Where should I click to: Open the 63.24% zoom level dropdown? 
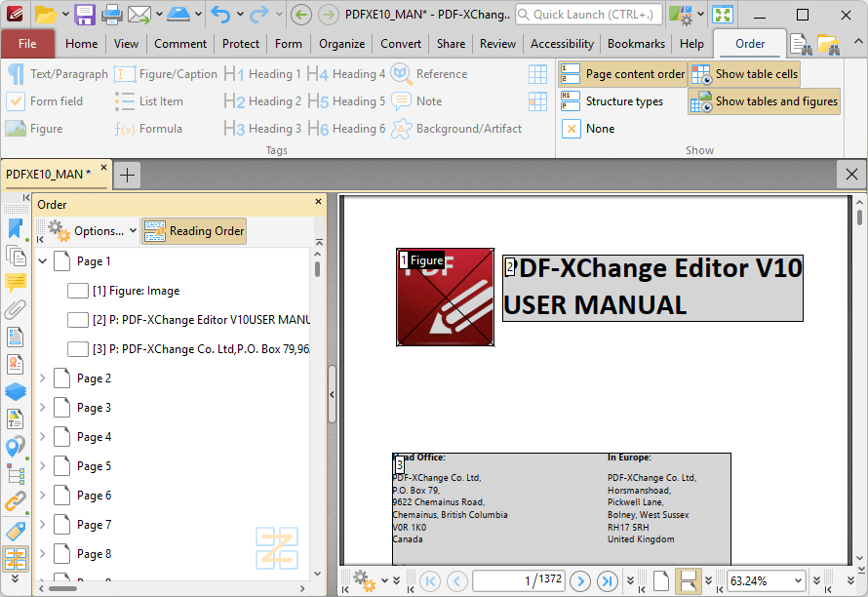(x=799, y=581)
